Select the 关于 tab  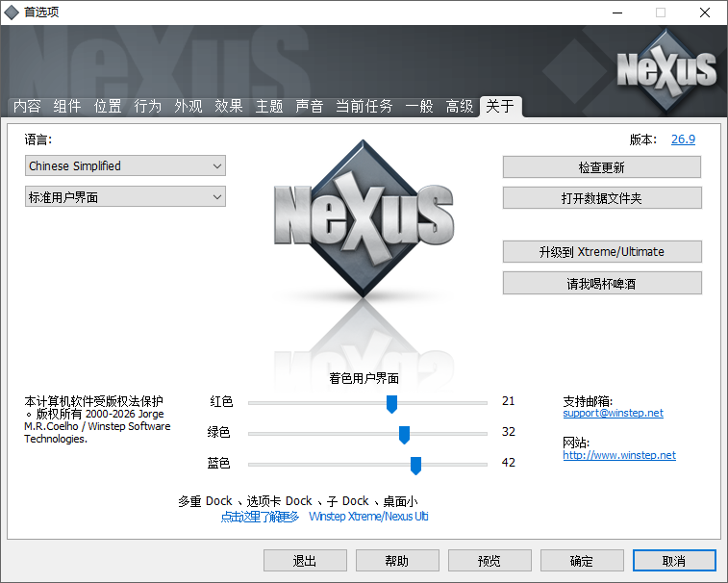[x=500, y=107]
